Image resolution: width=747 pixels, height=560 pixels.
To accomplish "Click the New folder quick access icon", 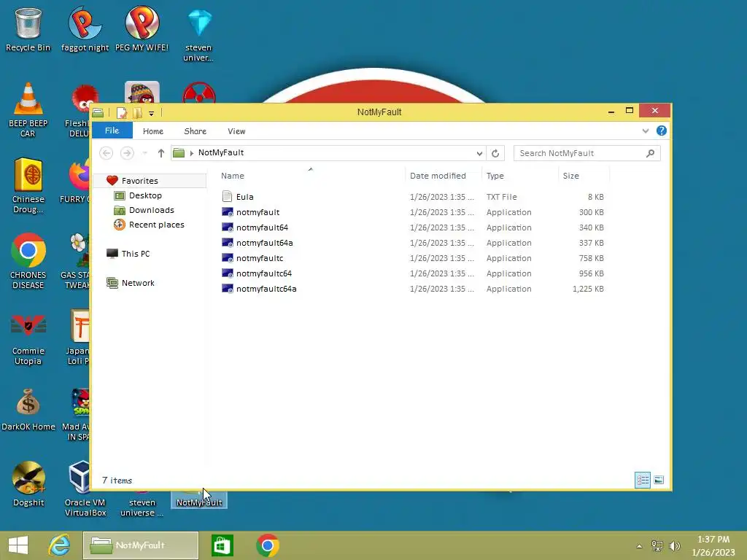I will (137, 113).
